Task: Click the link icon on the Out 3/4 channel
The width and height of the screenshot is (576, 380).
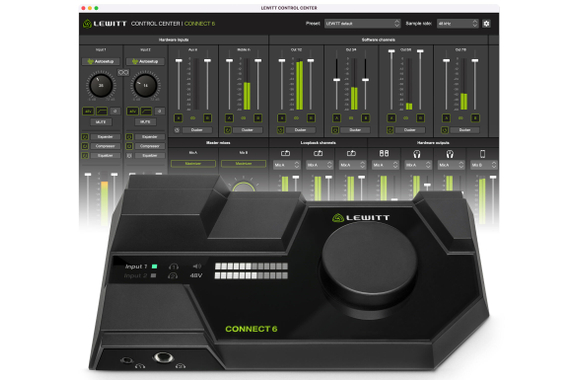Action: (351, 118)
